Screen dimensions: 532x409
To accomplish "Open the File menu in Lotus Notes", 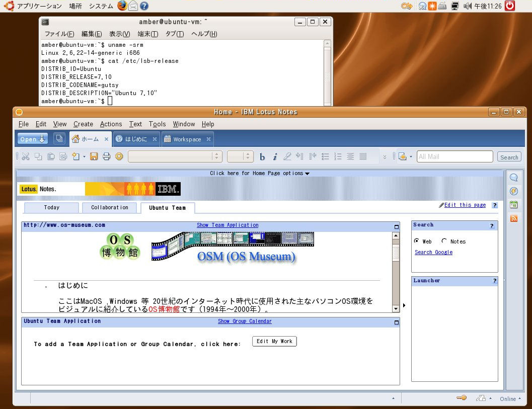I will pyautogui.click(x=24, y=124).
